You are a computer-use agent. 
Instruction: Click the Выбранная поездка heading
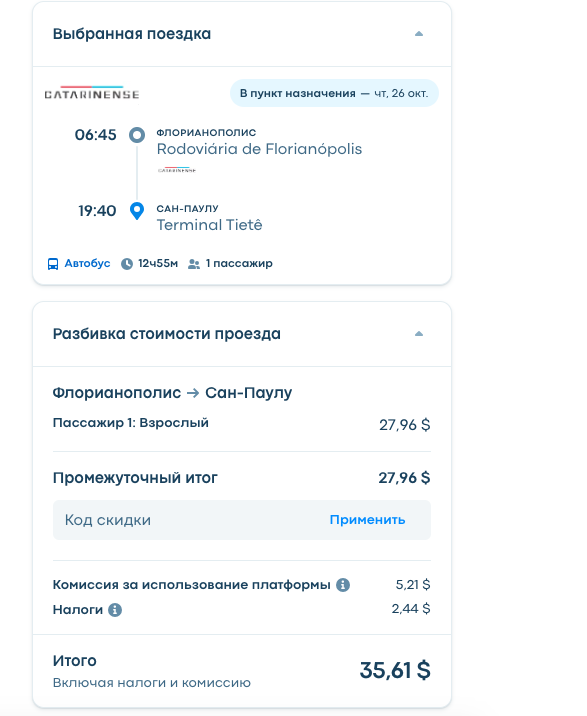click(x=132, y=34)
